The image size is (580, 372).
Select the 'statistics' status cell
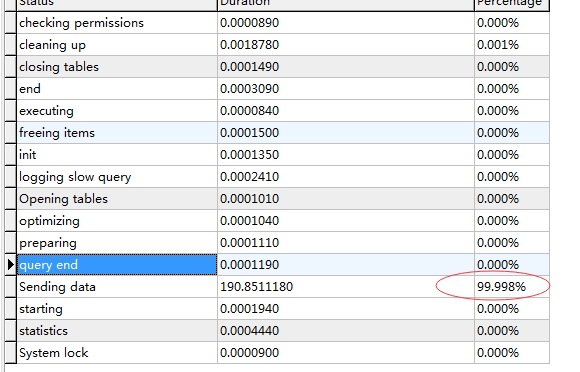[x=117, y=331]
